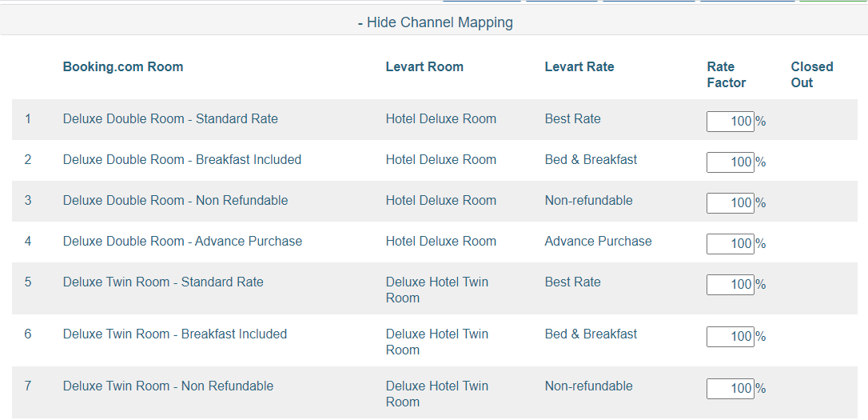This screenshot has width=868, height=420.
Task: Click the Levart Rate column header
Action: coord(579,67)
